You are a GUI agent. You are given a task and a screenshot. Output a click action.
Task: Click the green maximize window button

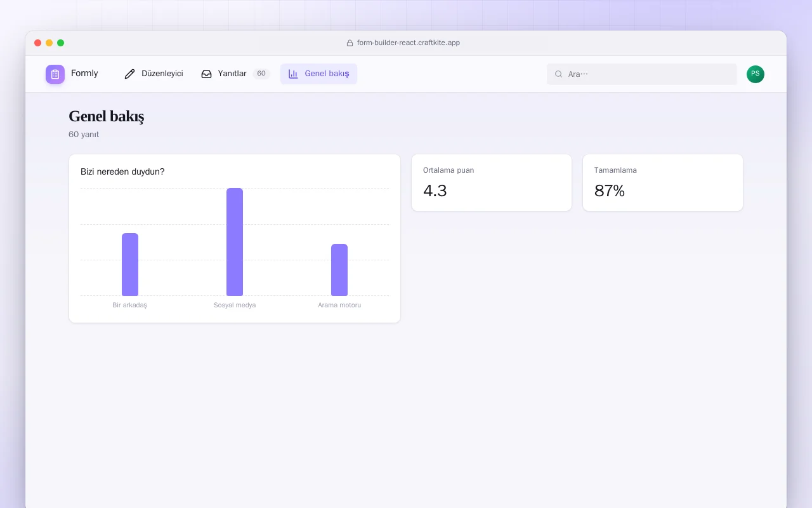(61, 43)
